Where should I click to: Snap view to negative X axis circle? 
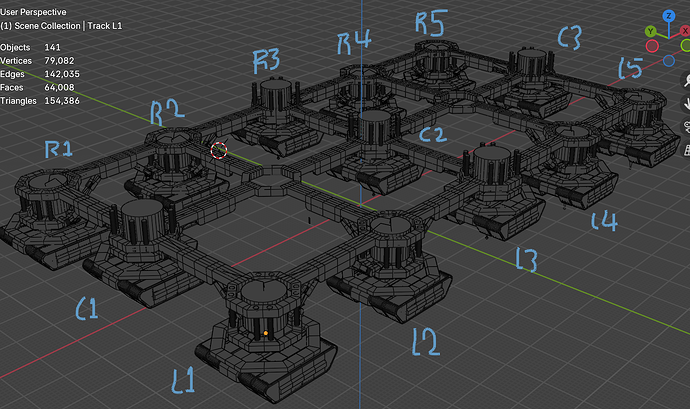click(x=652, y=46)
